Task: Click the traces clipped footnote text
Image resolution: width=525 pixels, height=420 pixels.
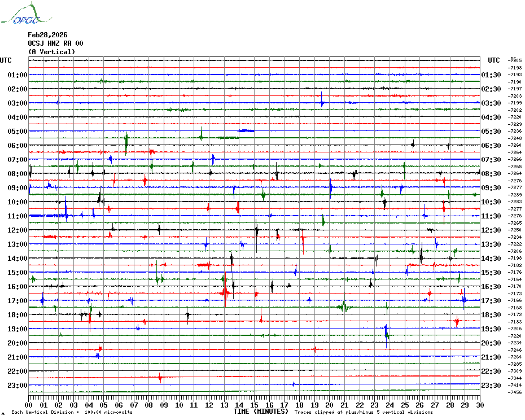Action: pos(363,412)
